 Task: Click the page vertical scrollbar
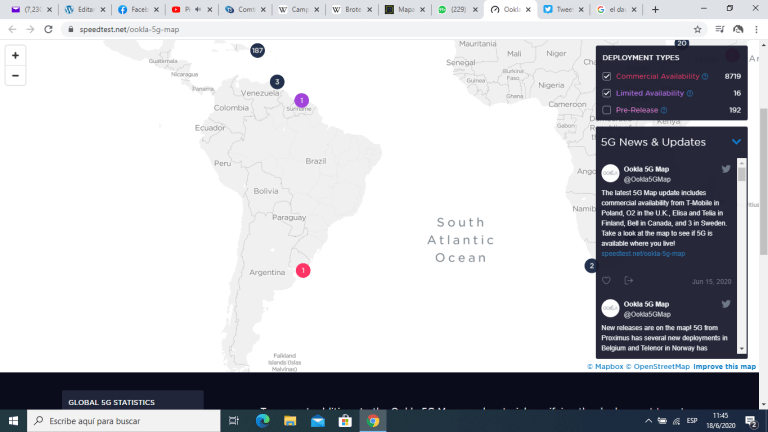(764, 181)
